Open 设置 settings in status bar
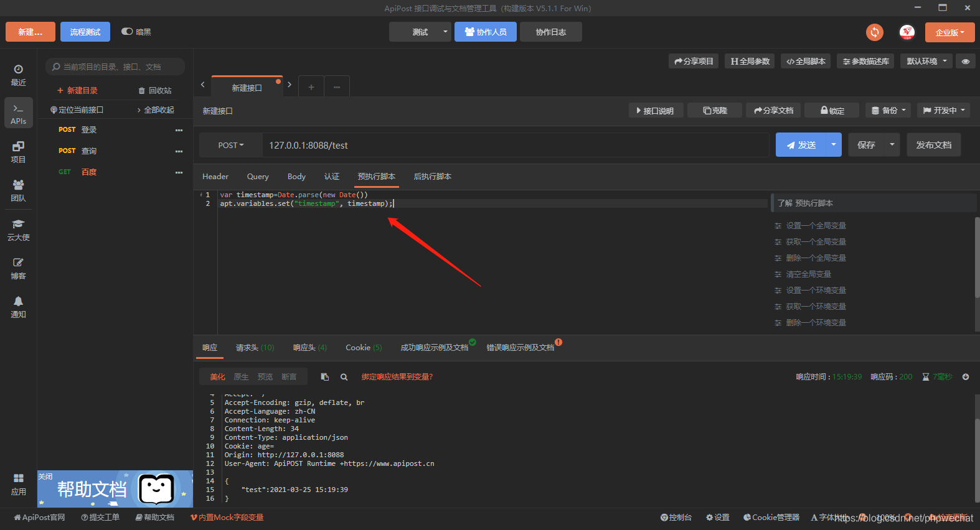The height and width of the screenshot is (530, 980). [718, 518]
